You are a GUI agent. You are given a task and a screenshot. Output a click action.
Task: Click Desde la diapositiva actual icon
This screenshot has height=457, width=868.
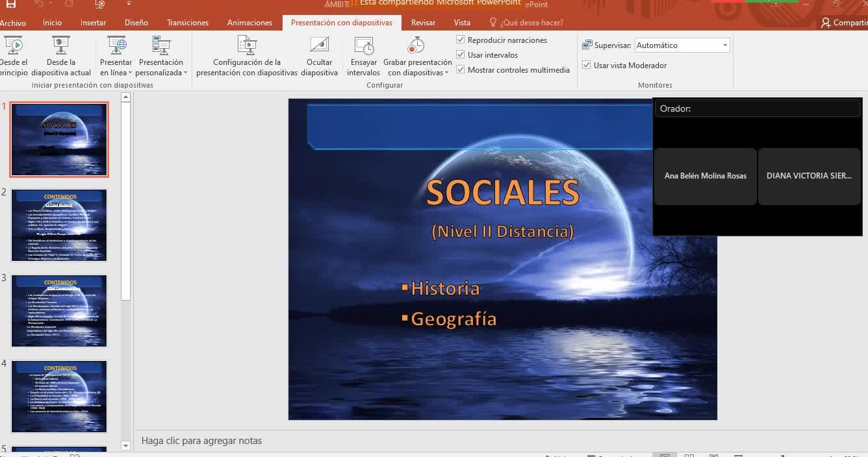[60, 46]
